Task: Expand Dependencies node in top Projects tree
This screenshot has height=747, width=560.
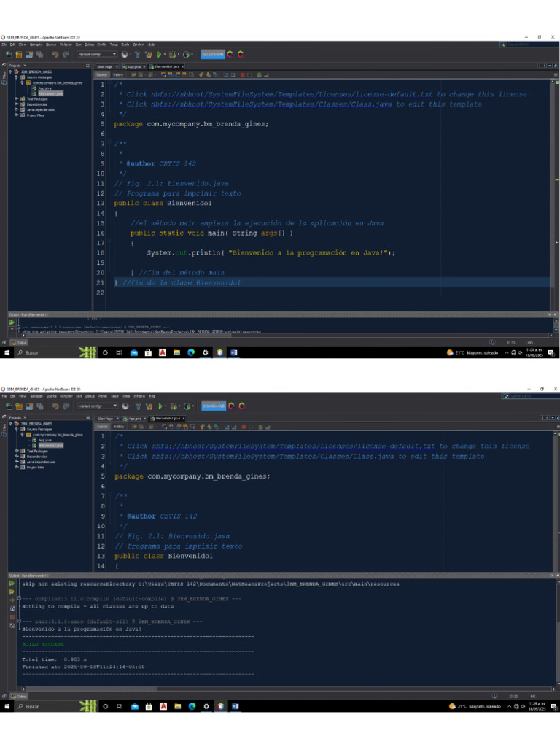Action: click(x=17, y=104)
